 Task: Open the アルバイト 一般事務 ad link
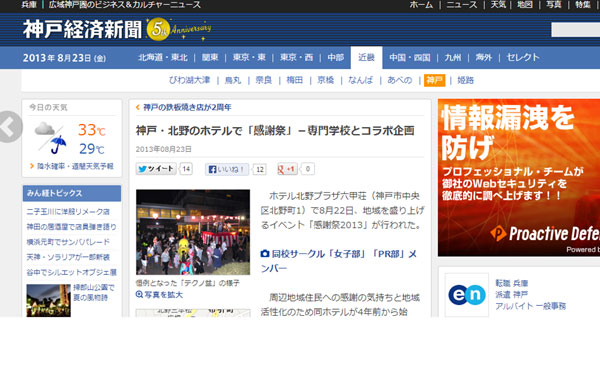530,306
